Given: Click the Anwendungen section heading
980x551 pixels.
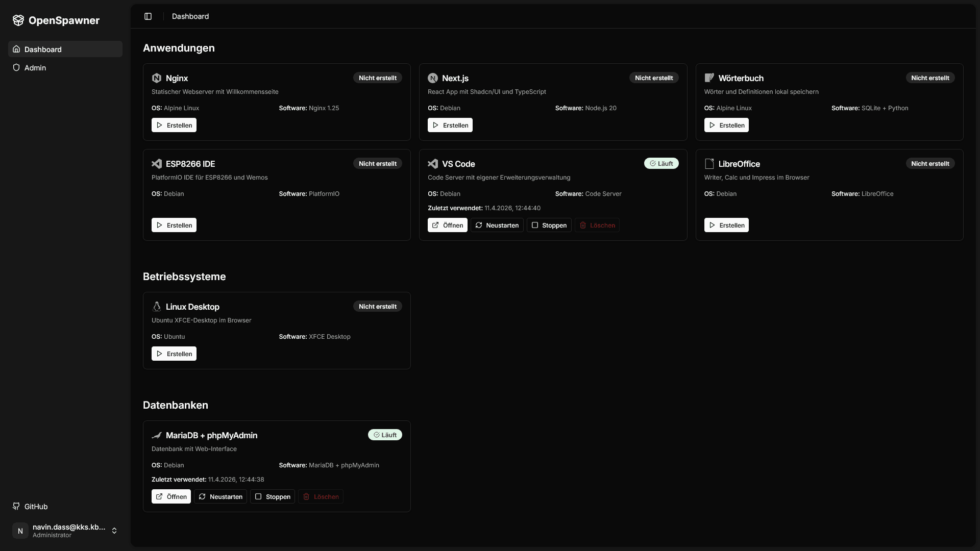Looking at the screenshot, I should [179, 48].
